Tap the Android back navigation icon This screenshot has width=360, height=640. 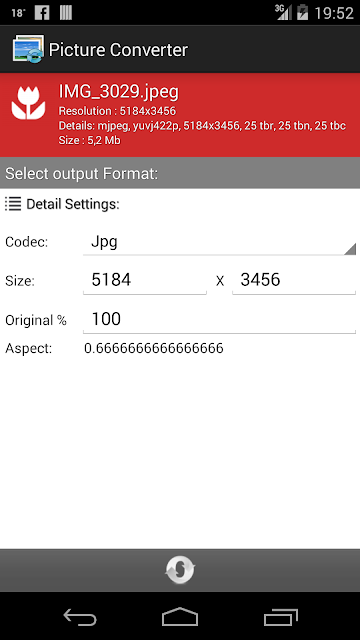tap(80, 616)
